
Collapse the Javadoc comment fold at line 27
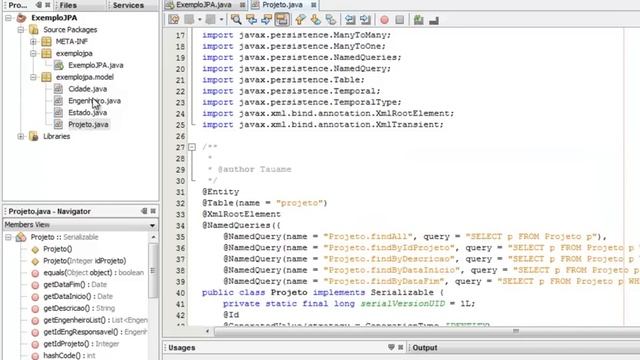(192, 147)
